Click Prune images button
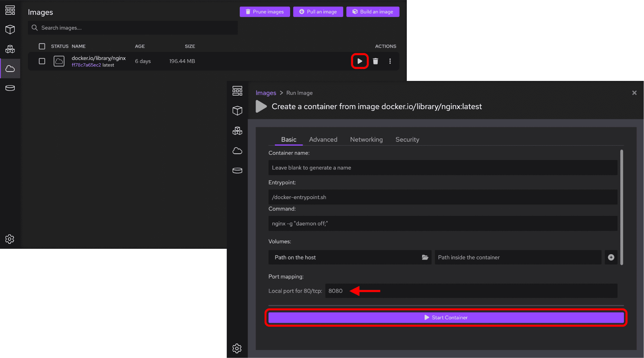Screen dimensions: 644x358 (265, 12)
